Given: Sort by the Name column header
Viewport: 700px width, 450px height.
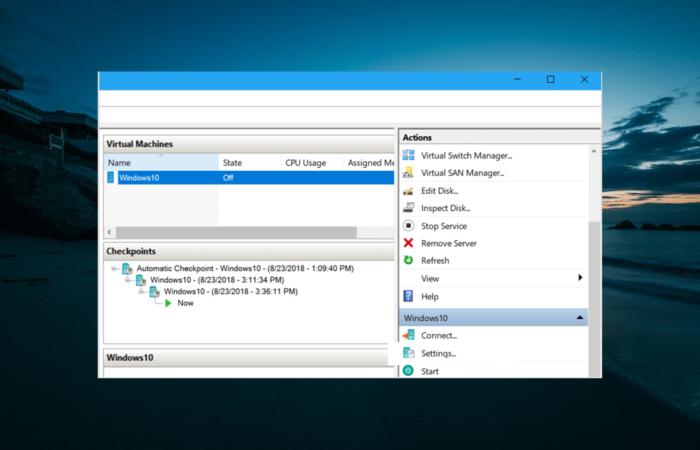Looking at the screenshot, I should 161,162.
